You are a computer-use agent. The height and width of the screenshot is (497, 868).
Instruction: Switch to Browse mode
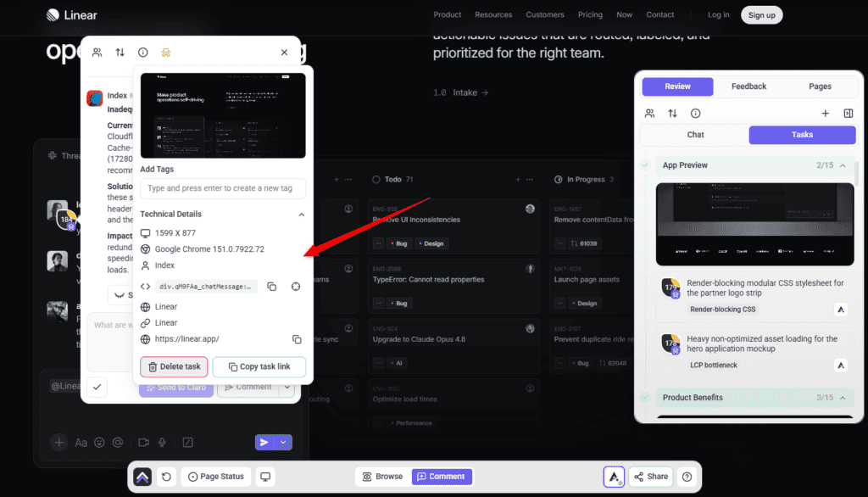tap(382, 477)
